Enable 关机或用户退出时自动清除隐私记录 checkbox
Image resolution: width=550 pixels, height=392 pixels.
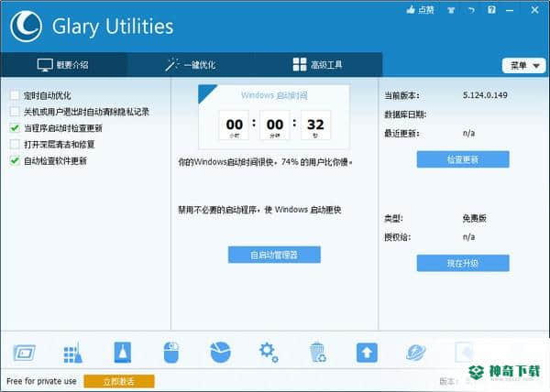pyautogui.click(x=15, y=112)
